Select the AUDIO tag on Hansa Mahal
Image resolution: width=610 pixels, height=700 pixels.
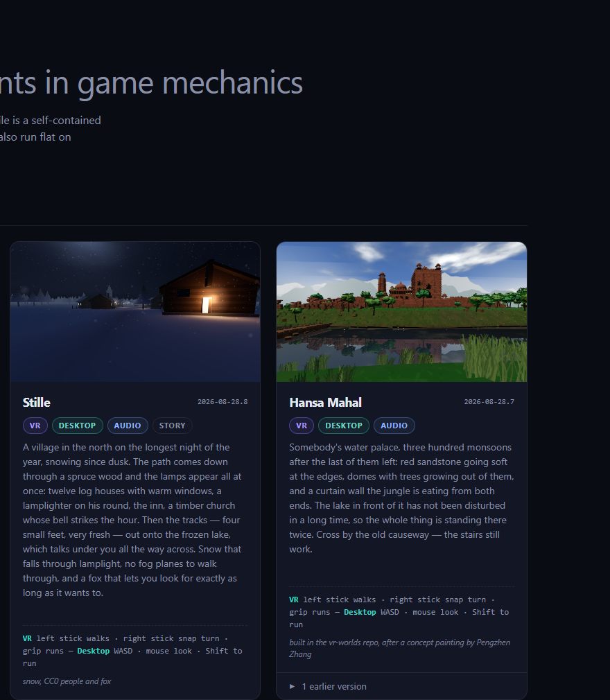(x=394, y=426)
